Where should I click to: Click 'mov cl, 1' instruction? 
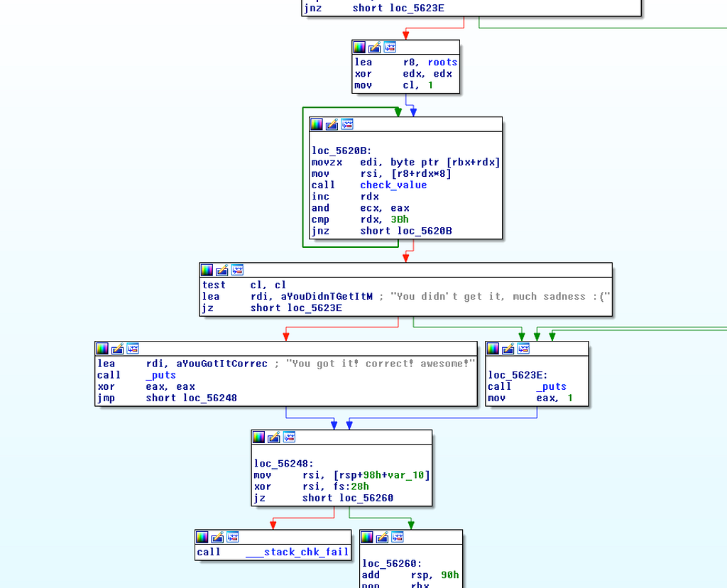click(393, 85)
